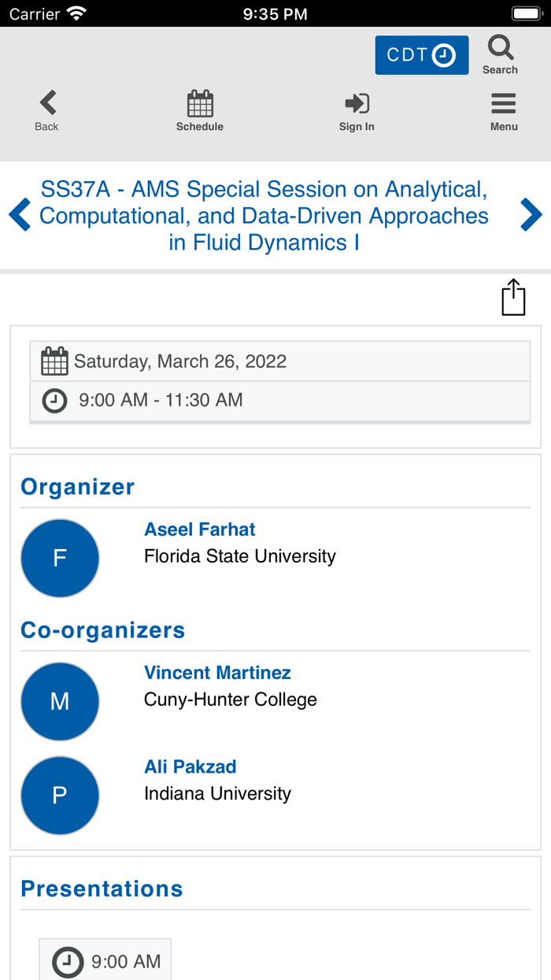Toggle the CDT timezone button
Image resolution: width=551 pixels, height=980 pixels.
click(421, 55)
